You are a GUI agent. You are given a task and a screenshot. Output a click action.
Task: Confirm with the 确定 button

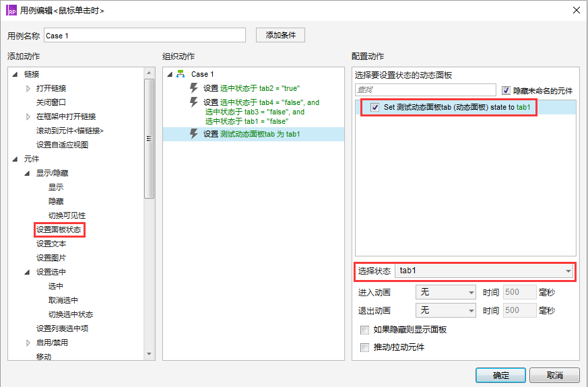tap(500, 375)
